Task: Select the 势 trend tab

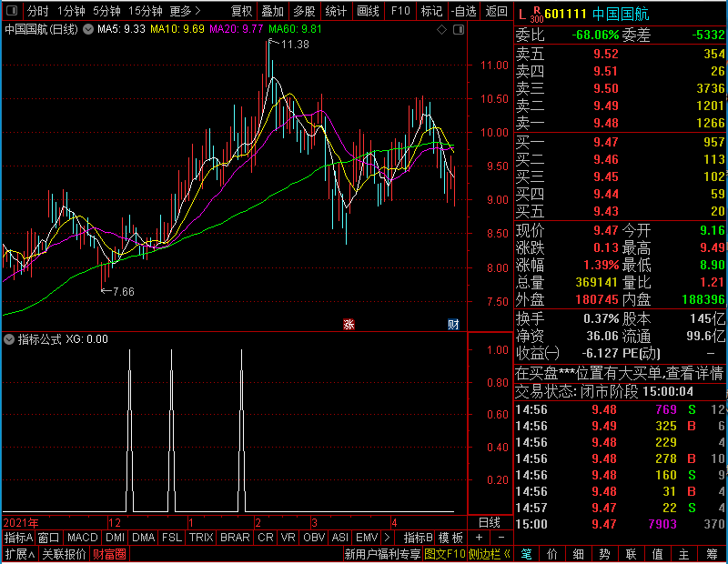Action: coord(604,554)
